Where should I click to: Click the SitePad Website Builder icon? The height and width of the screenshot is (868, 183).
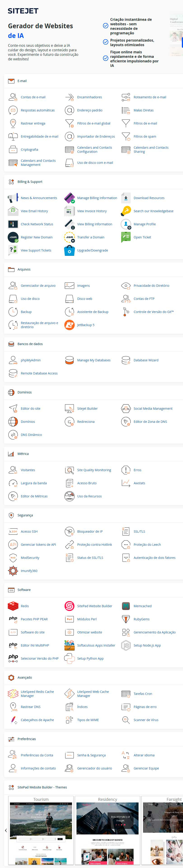tap(69, 606)
